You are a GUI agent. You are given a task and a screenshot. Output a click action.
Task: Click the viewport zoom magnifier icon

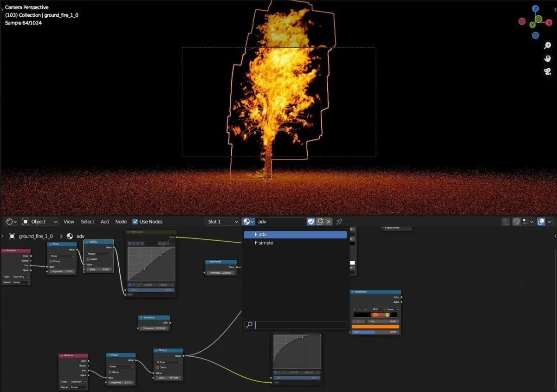coord(547,45)
